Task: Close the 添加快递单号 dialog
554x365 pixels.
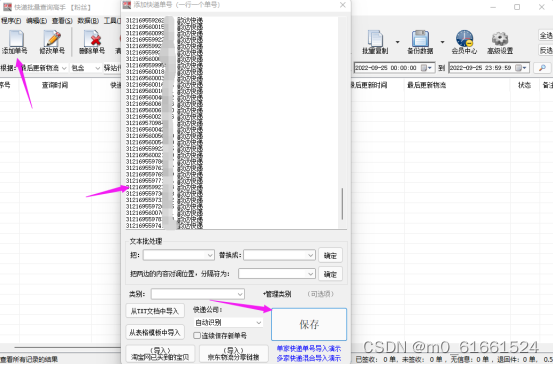Action: [342, 5]
